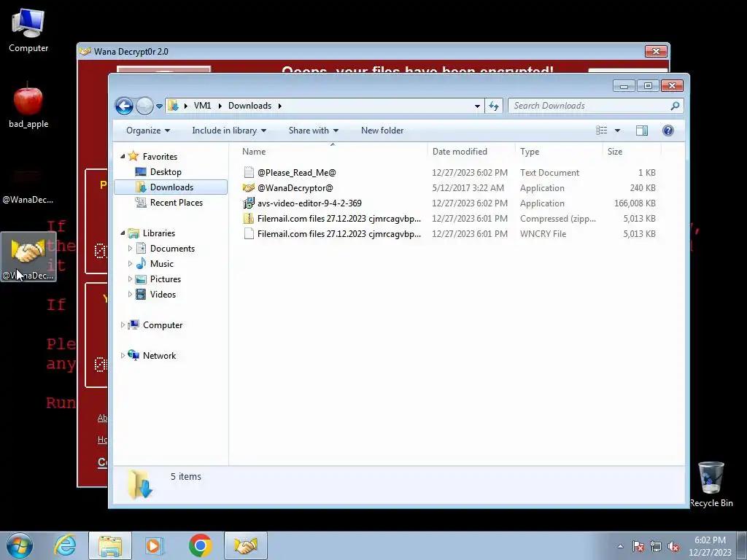This screenshot has height=560, width=747.
Task: Open the more view options dropdown arrow
Action: 617,131
